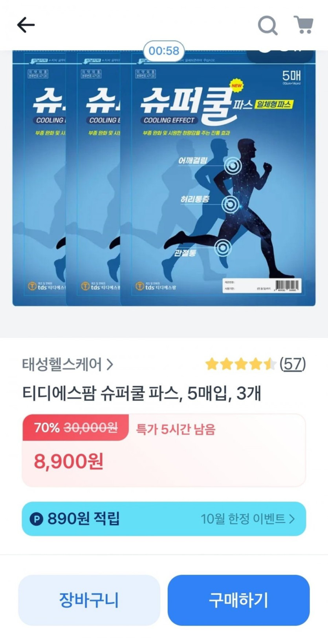Tap the 8,900원 sale price
Image resolution: width=328 pixels, height=644 pixels.
(x=69, y=461)
